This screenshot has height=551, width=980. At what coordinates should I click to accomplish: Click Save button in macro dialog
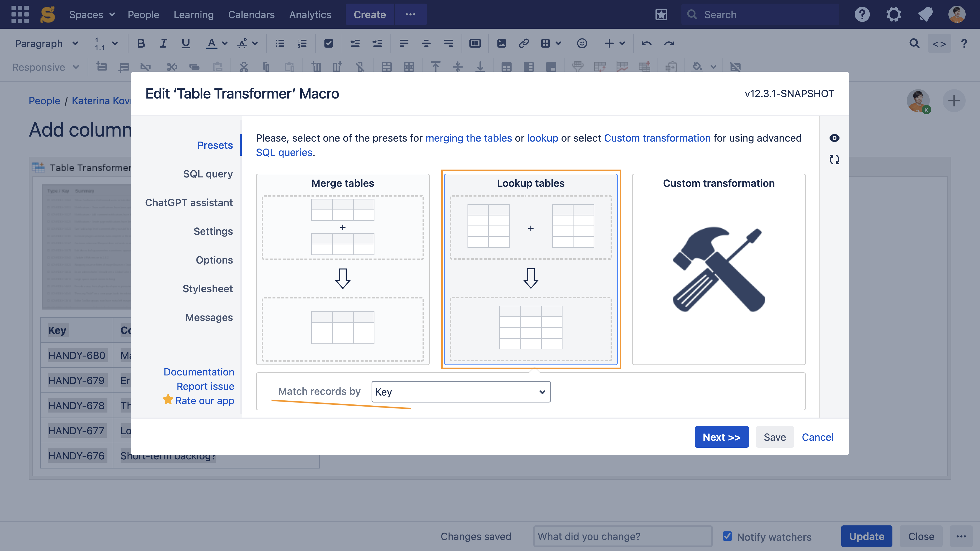774,437
